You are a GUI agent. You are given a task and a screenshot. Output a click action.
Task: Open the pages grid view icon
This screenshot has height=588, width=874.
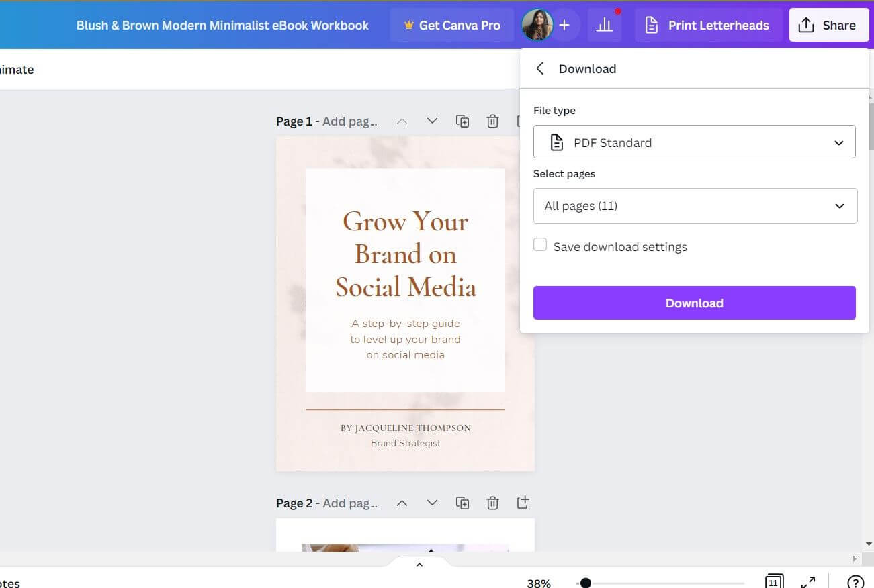[x=773, y=581]
